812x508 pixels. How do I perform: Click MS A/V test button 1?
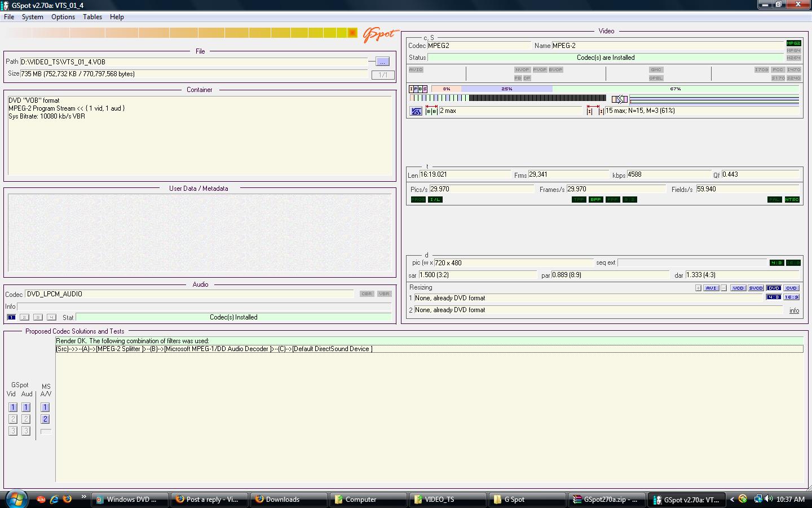(x=46, y=407)
